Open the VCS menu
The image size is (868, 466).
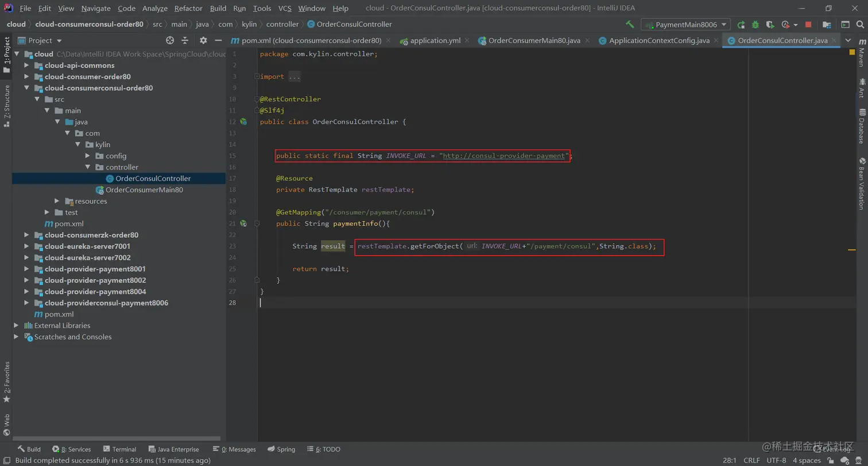coord(285,8)
